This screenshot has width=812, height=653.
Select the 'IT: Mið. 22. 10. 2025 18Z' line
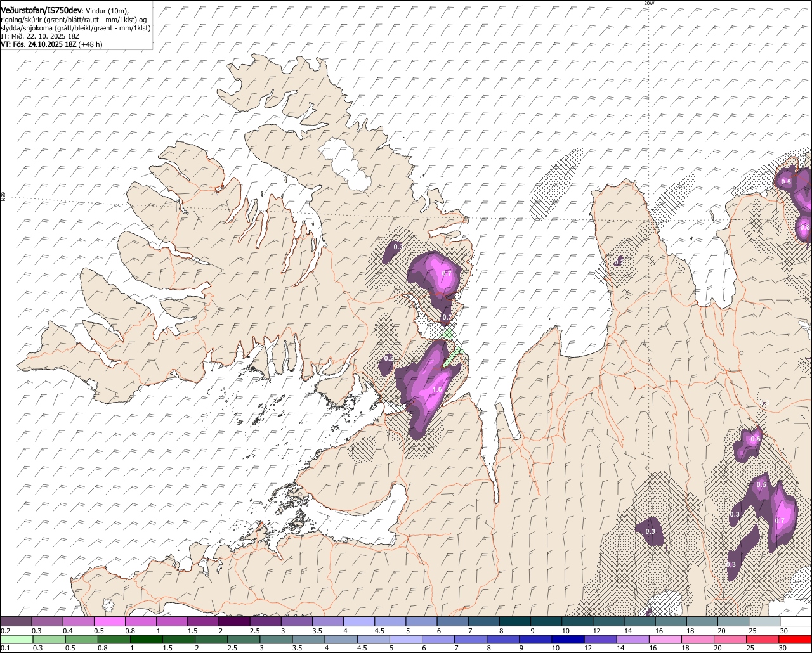(40, 36)
